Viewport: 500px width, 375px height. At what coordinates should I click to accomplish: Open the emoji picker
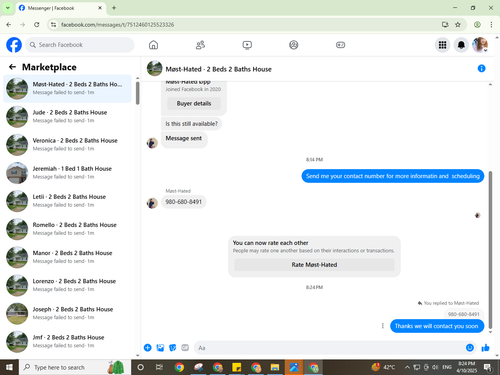(469, 348)
